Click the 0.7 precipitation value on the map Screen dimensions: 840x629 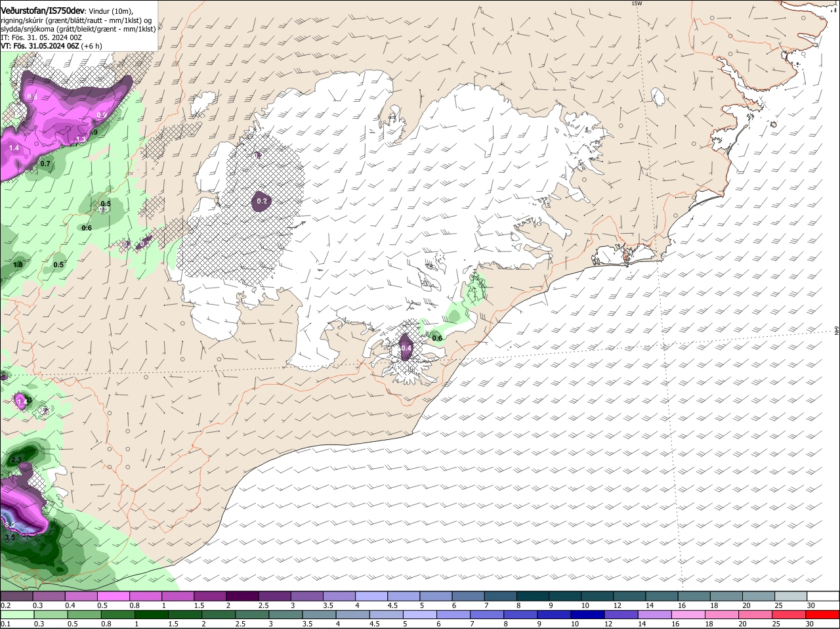[x=45, y=163]
